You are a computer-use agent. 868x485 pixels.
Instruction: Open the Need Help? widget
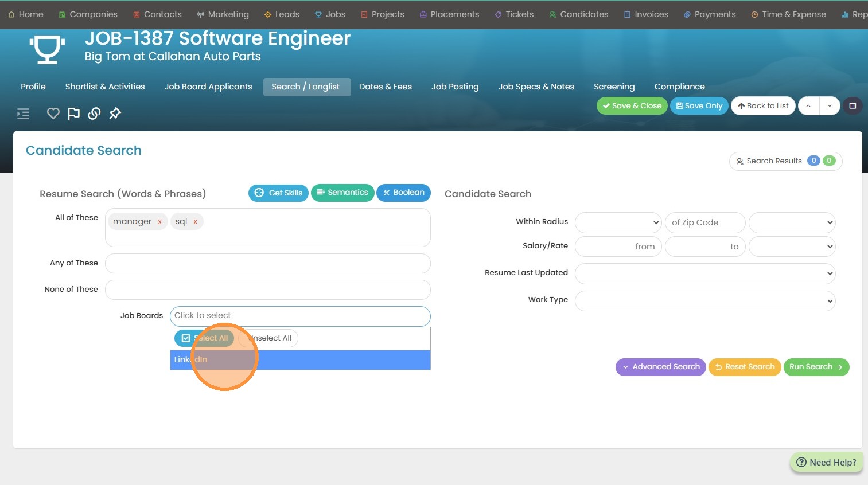click(826, 463)
